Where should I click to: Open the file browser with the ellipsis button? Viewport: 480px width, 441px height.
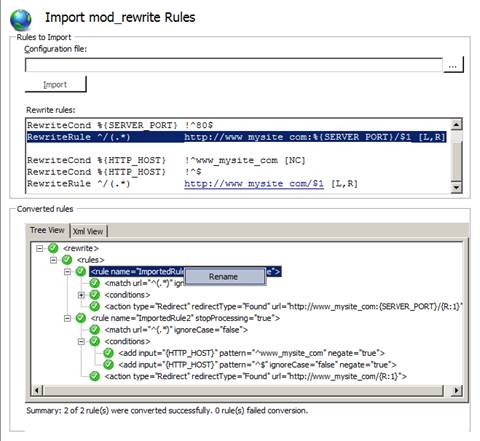[453, 64]
